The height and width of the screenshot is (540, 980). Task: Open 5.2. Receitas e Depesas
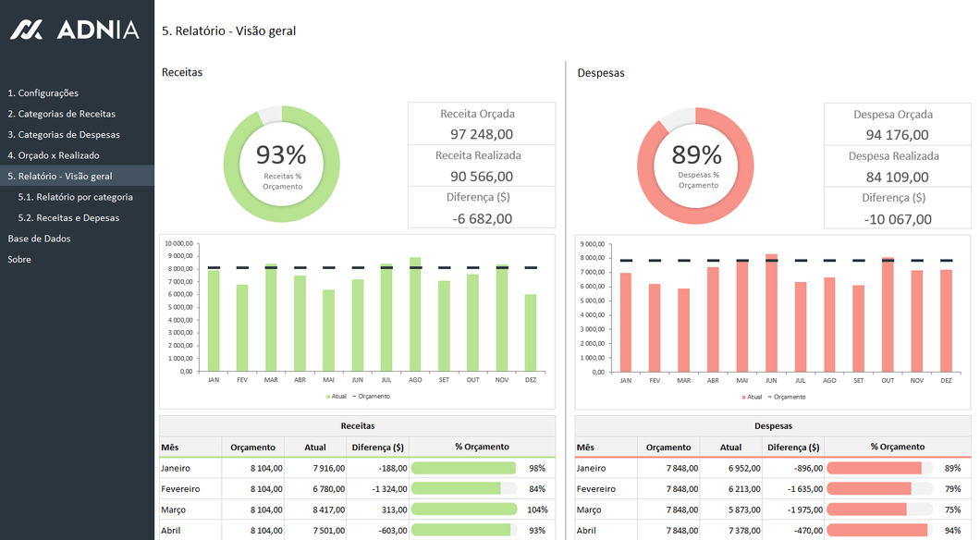[x=68, y=218]
